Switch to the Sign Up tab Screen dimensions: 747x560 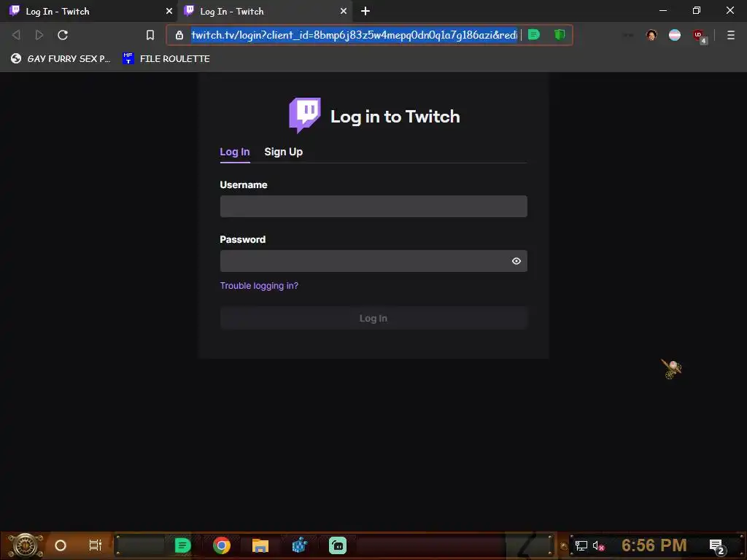click(284, 152)
